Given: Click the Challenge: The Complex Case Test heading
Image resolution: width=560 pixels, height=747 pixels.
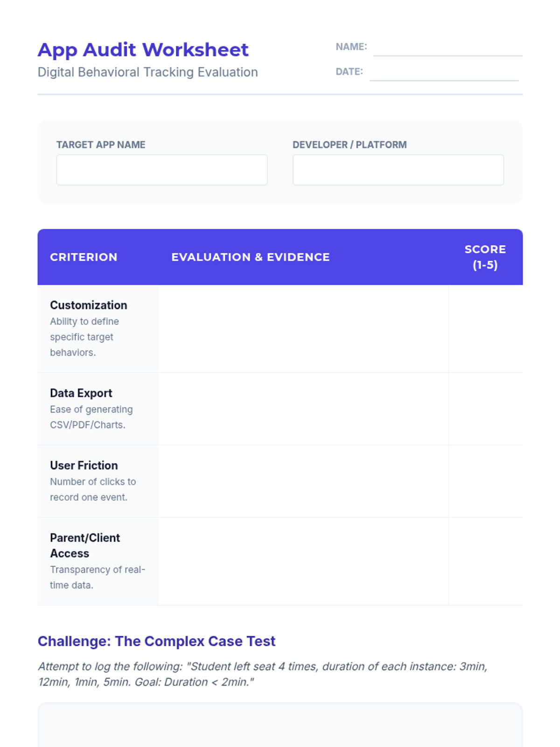Looking at the screenshot, I should pos(156,641).
